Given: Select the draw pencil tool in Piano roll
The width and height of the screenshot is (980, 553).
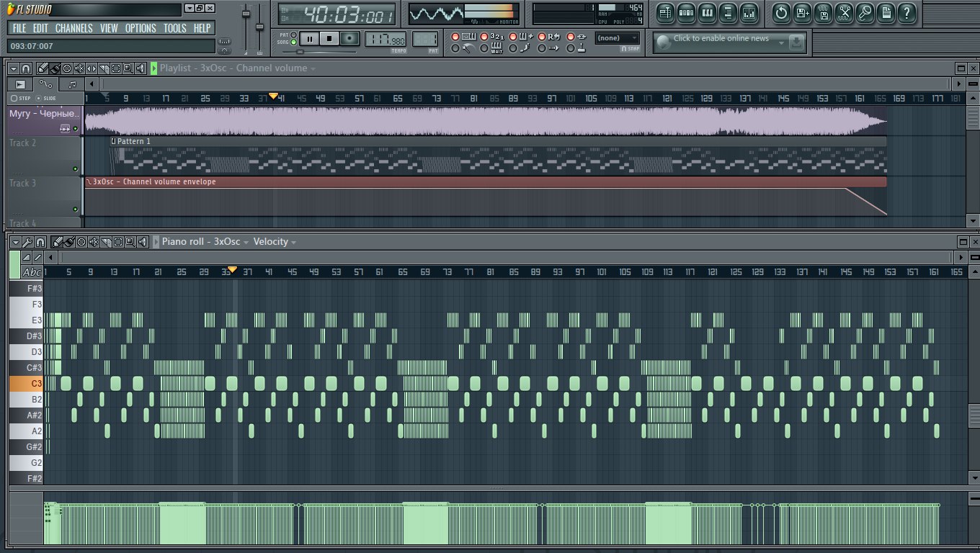Looking at the screenshot, I should point(58,242).
